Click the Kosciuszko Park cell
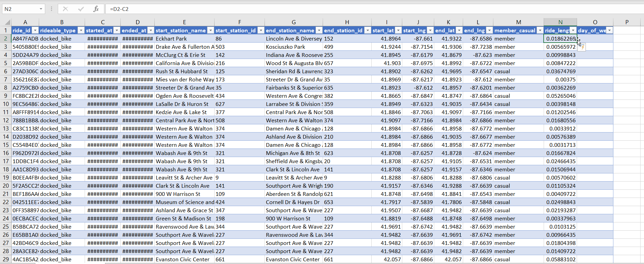 (294, 47)
